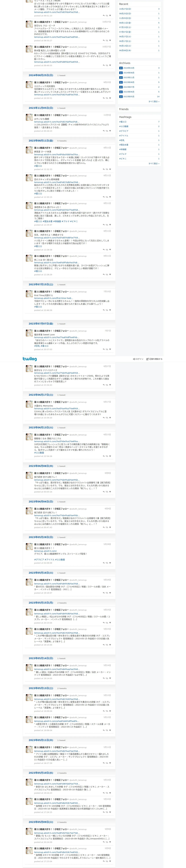Image resolution: width=186 pixels, height=868 pixels.
Task: Click avatar of tweet posted at 15:59:20
Action: pos(29,404)
